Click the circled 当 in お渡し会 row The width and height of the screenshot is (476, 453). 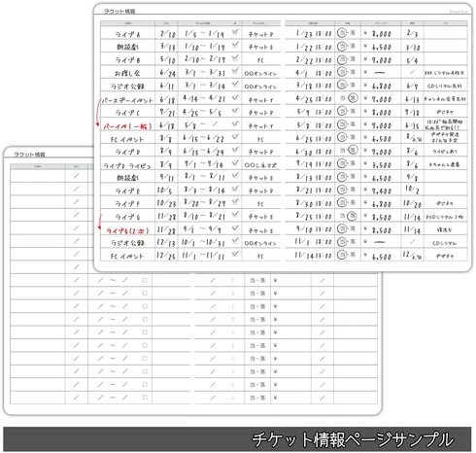(342, 72)
